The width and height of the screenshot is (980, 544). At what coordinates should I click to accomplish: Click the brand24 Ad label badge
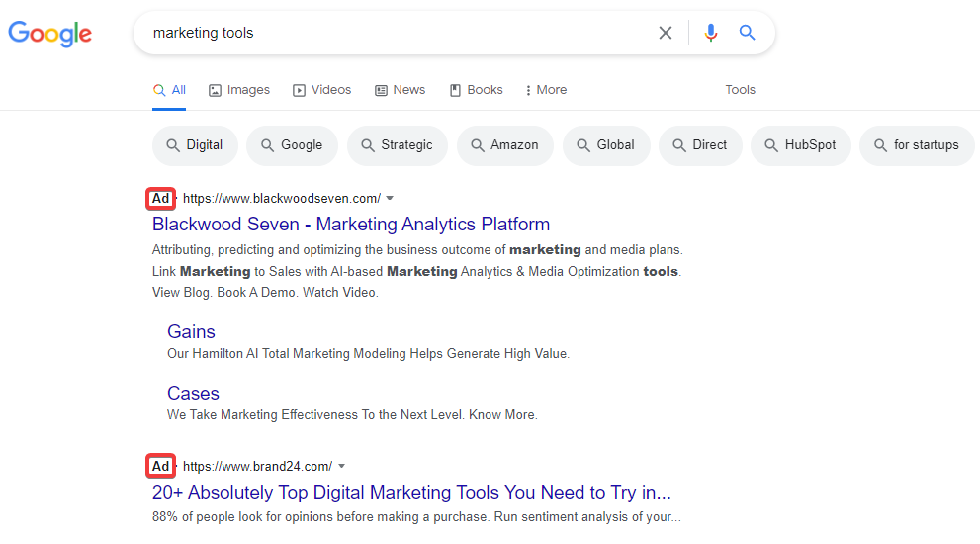160,466
